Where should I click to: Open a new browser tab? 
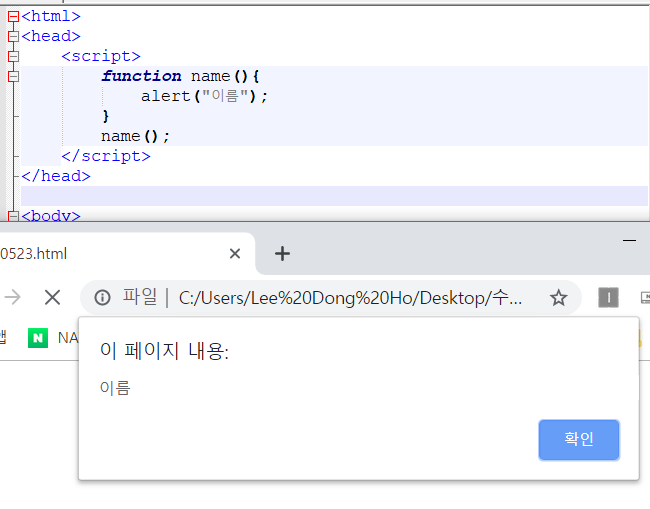282,253
